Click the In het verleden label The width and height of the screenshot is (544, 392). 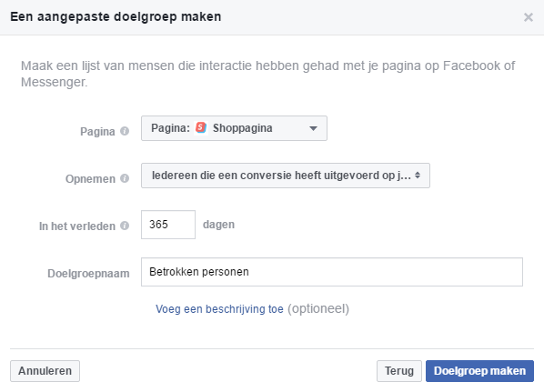pos(77,226)
